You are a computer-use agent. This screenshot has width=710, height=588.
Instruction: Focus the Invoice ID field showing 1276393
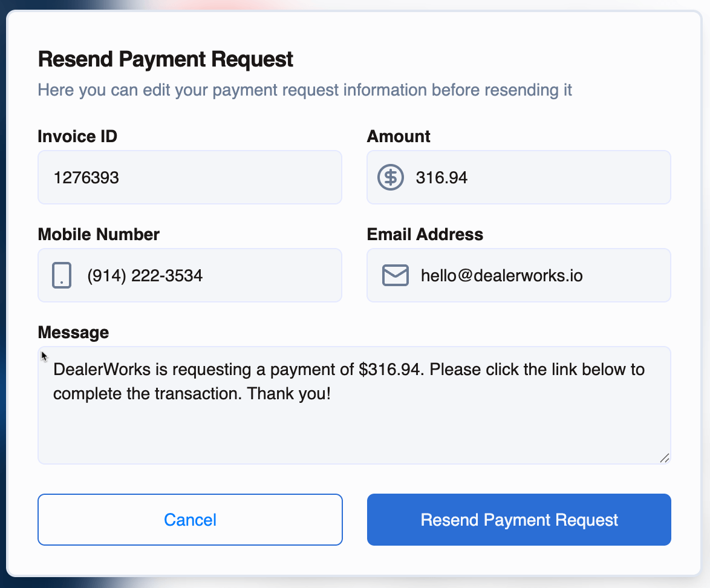[189, 177]
